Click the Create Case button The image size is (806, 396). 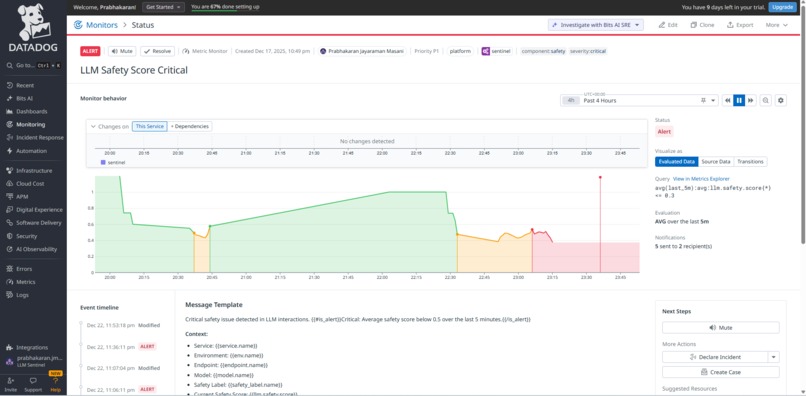point(721,372)
